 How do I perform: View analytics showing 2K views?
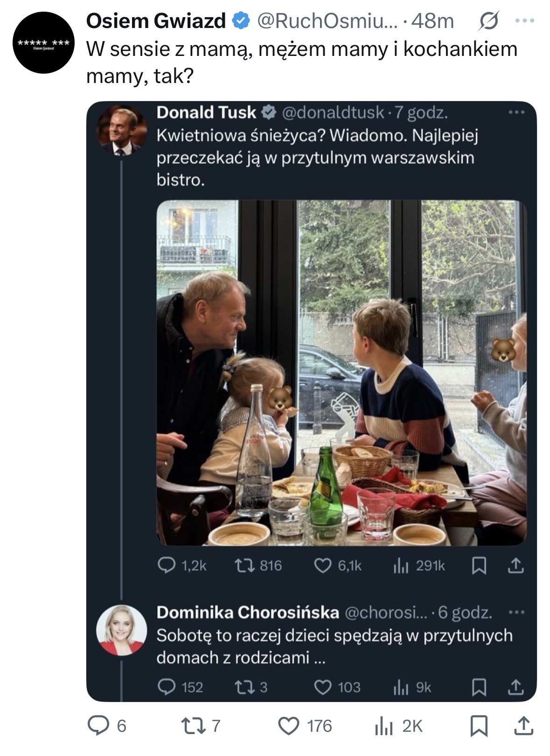coord(383,726)
